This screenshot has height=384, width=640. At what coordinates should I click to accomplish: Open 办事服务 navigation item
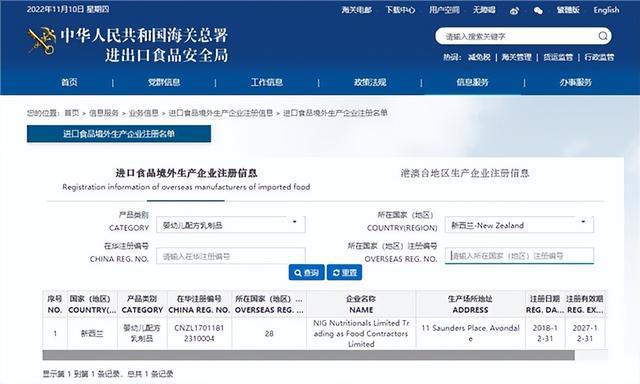[x=576, y=82]
